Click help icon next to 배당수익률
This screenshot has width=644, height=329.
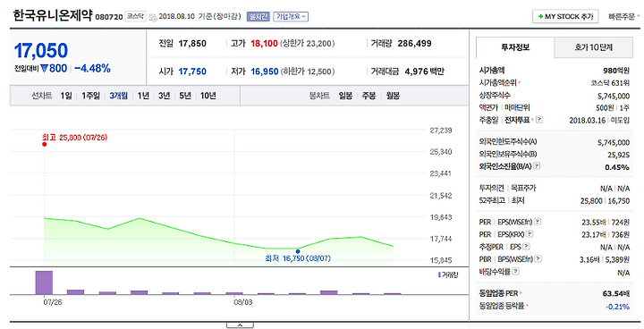516,271
